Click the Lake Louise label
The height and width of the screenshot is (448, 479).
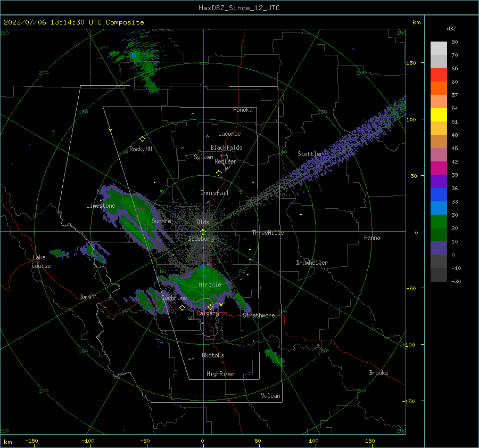(41, 262)
